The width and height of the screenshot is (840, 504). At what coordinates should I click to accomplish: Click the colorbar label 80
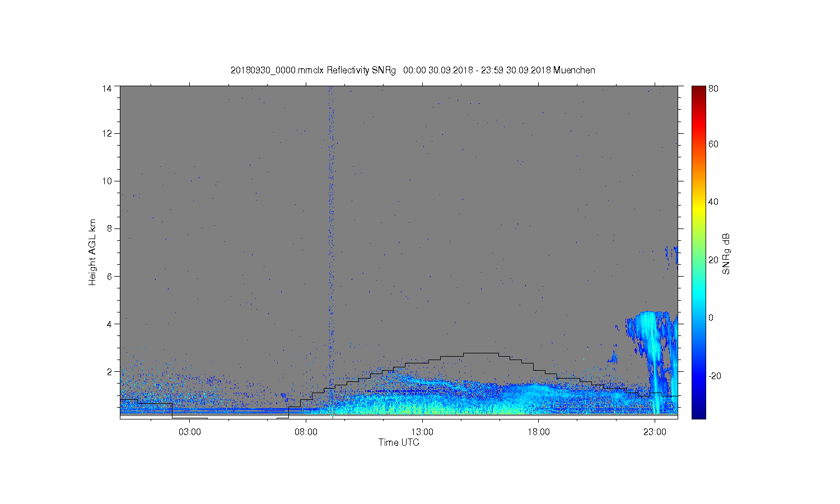(713, 88)
